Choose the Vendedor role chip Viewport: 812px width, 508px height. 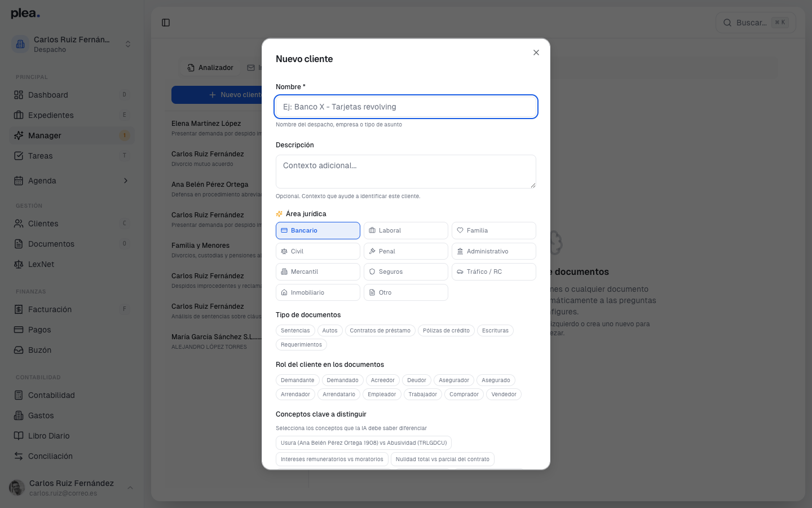[504, 395]
